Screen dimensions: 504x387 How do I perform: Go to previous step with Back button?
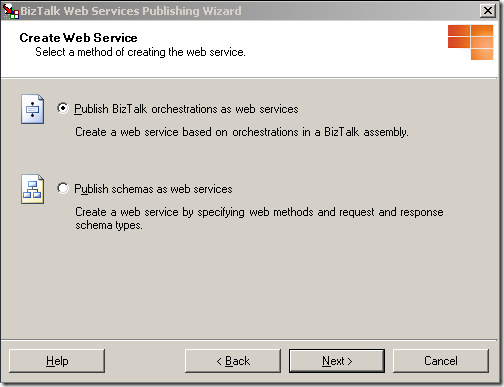[233, 361]
